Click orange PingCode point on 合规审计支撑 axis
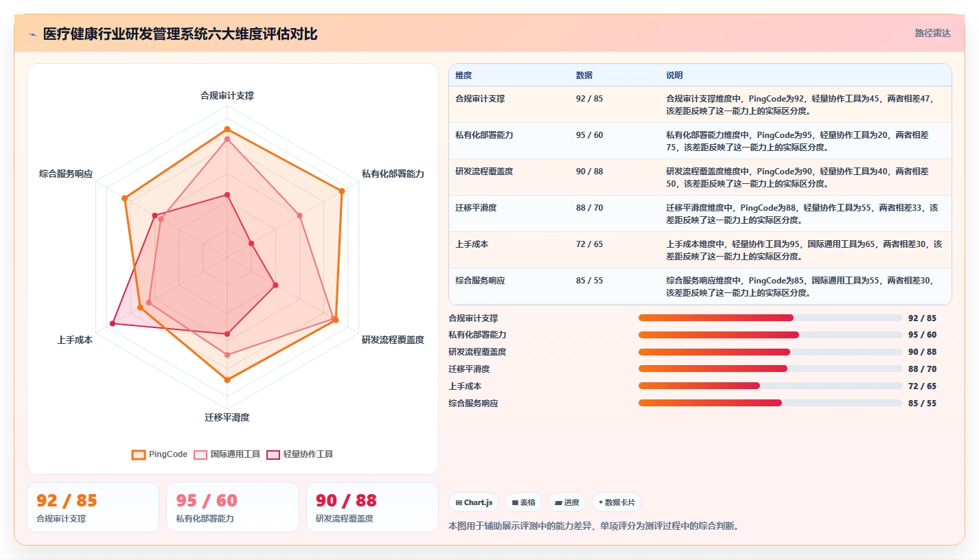This screenshot has height=560, width=979. pyautogui.click(x=227, y=129)
